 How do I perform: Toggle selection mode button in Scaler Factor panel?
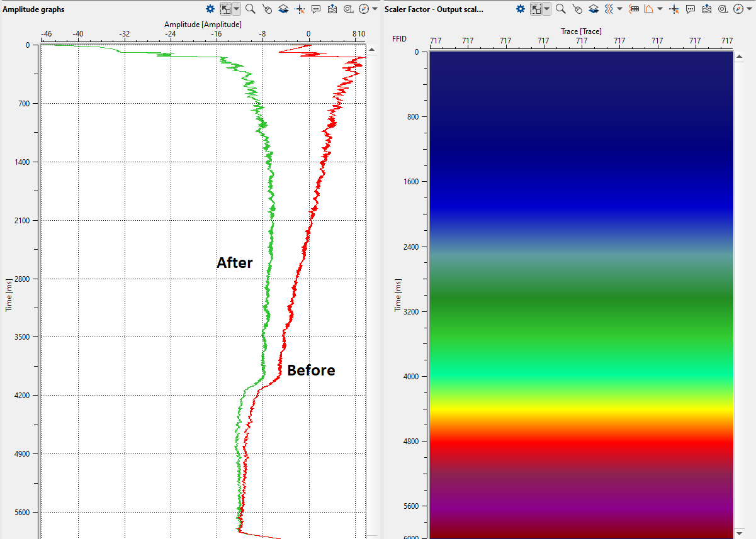[x=536, y=9]
